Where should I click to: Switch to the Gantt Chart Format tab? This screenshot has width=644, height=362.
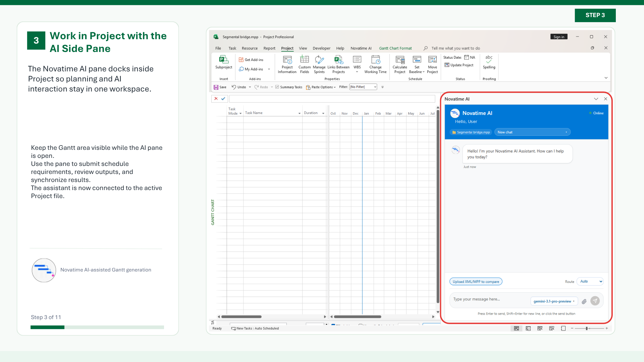[x=395, y=48]
